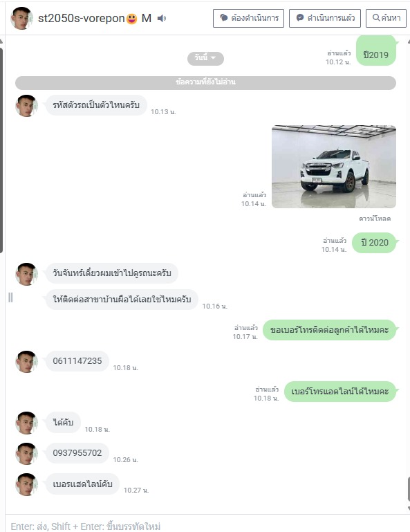Screen dimensions: 410x532
Task: Click the ต้องดำเนินการ button
Action: coord(249,18)
